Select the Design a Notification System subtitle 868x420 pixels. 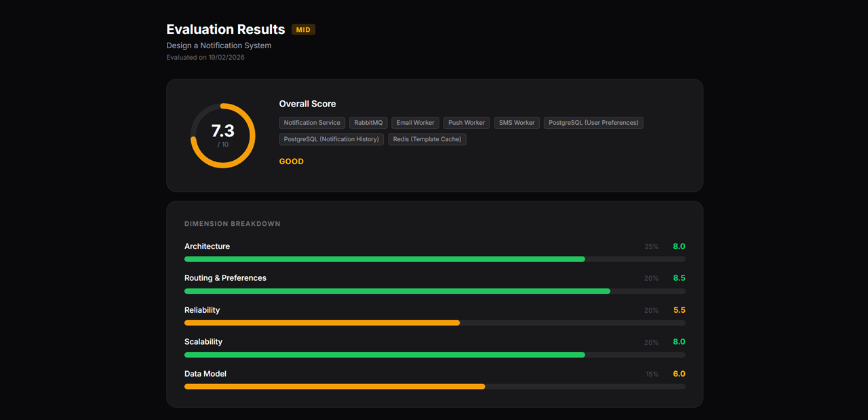218,45
